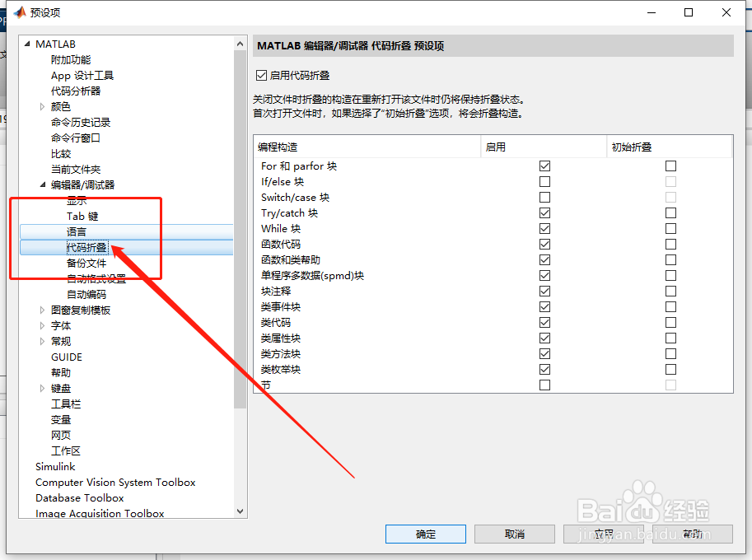Screen dimensions: 752x560
Task: Expand the 颜色 tree node
Action: pyautogui.click(x=42, y=106)
